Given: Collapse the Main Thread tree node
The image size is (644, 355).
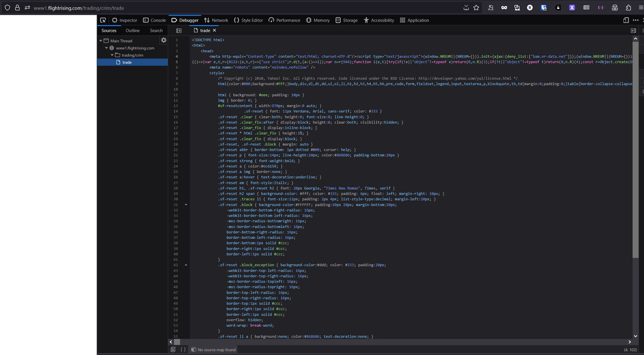Looking at the screenshot, I should (101, 41).
